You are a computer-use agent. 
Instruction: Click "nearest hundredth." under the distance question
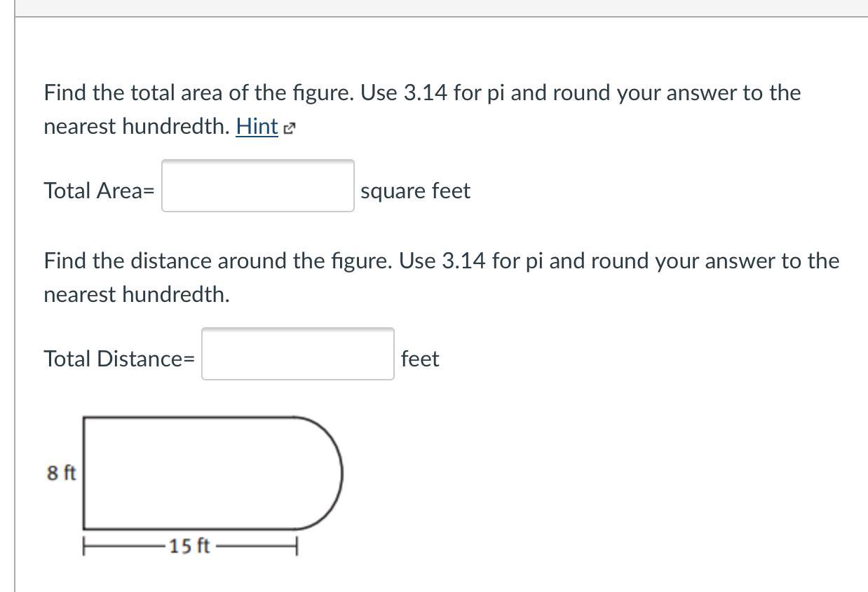point(137,294)
